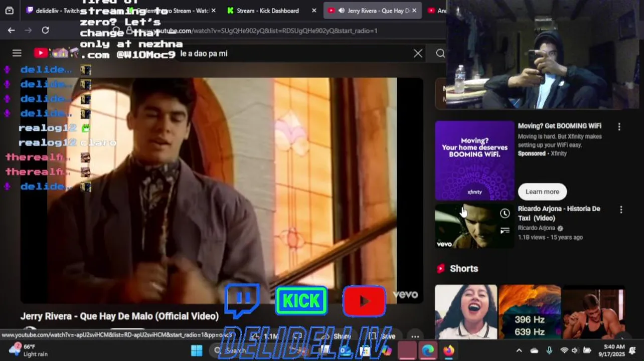Open the YouTube hamburger guide menu

tap(17, 53)
